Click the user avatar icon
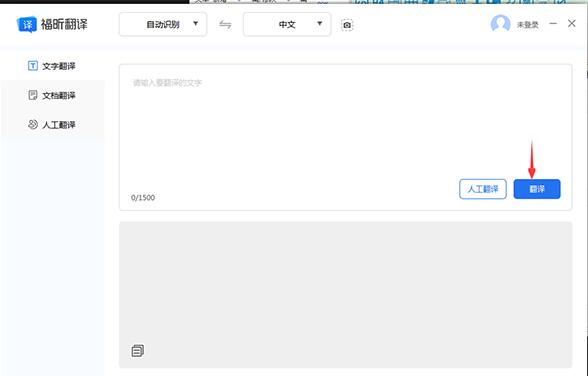The height and width of the screenshot is (376, 588). pyautogui.click(x=500, y=24)
